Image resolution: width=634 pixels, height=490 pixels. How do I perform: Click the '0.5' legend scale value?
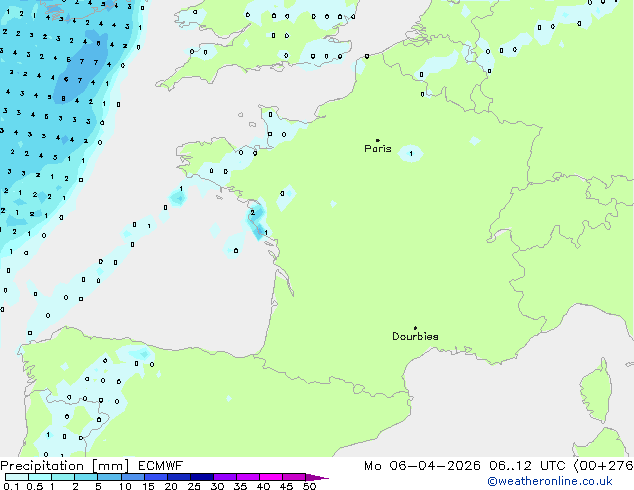(34, 486)
